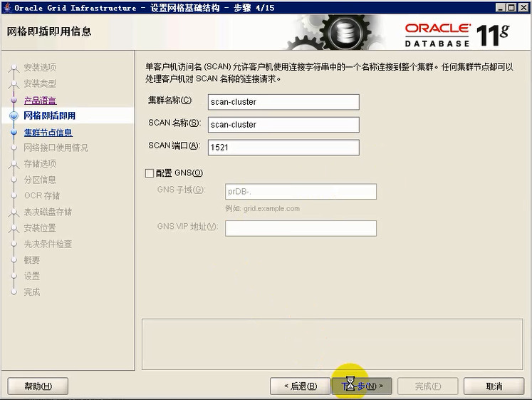Click the Java icon in title bar

[7, 7]
